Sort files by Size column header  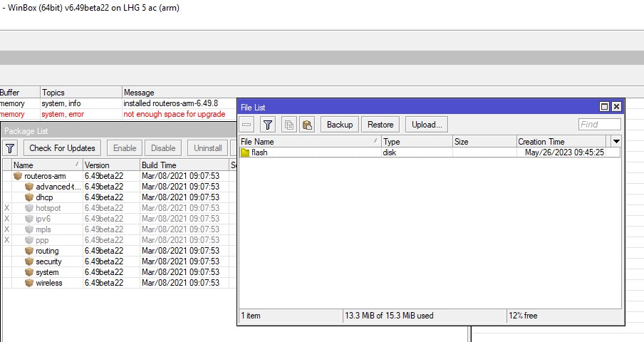484,141
